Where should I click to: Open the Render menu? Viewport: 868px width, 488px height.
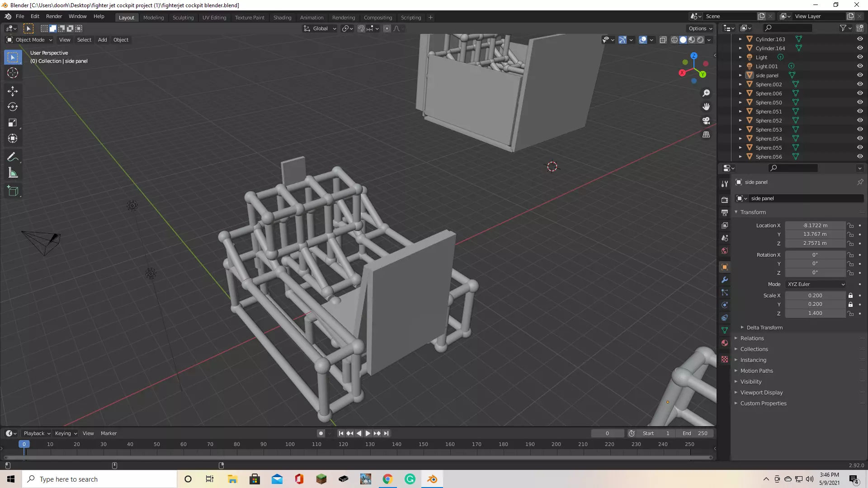click(x=54, y=16)
